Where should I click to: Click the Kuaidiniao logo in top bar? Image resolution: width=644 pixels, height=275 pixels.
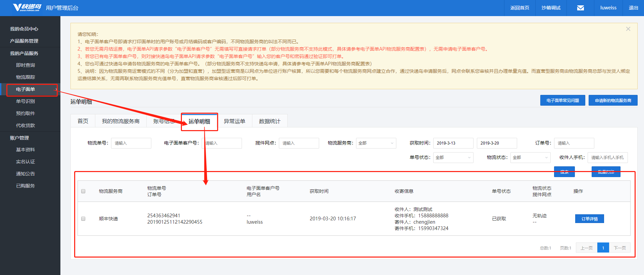27,8
